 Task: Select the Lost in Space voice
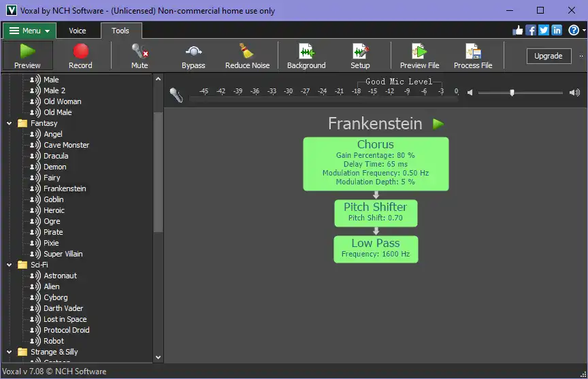point(65,319)
